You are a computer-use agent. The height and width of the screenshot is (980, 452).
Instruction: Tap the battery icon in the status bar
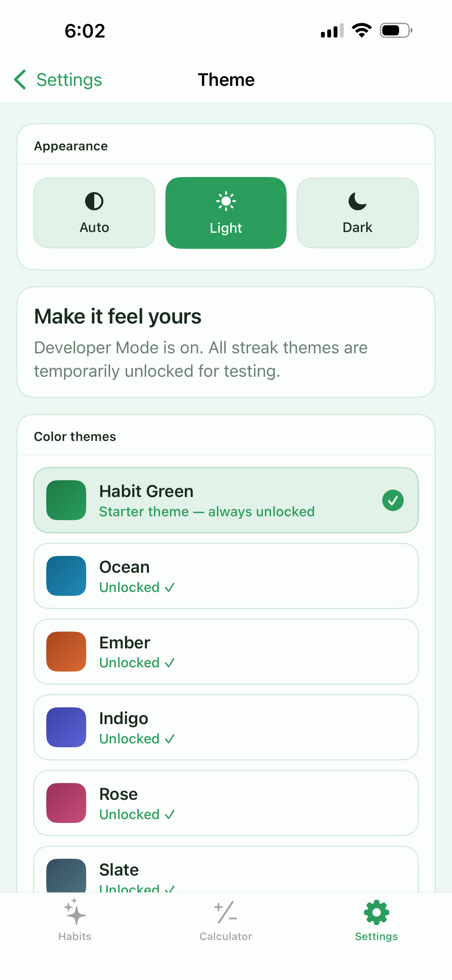(x=396, y=30)
